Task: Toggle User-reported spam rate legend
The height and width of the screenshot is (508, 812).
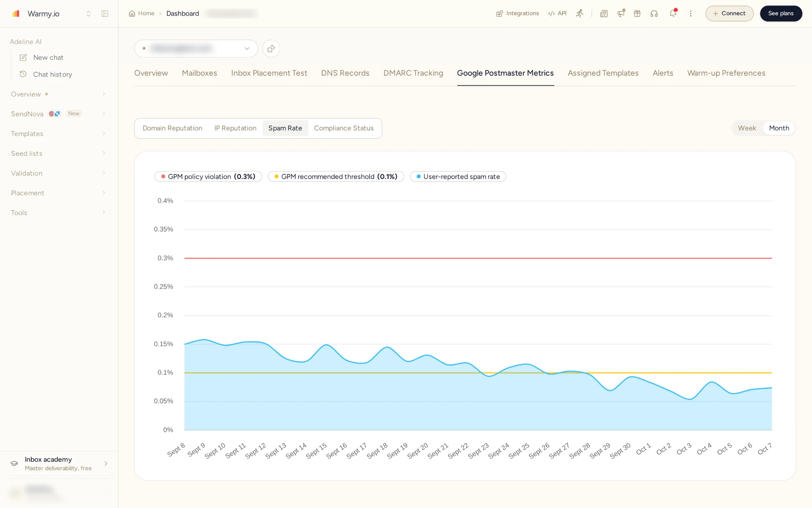Action: (x=458, y=177)
